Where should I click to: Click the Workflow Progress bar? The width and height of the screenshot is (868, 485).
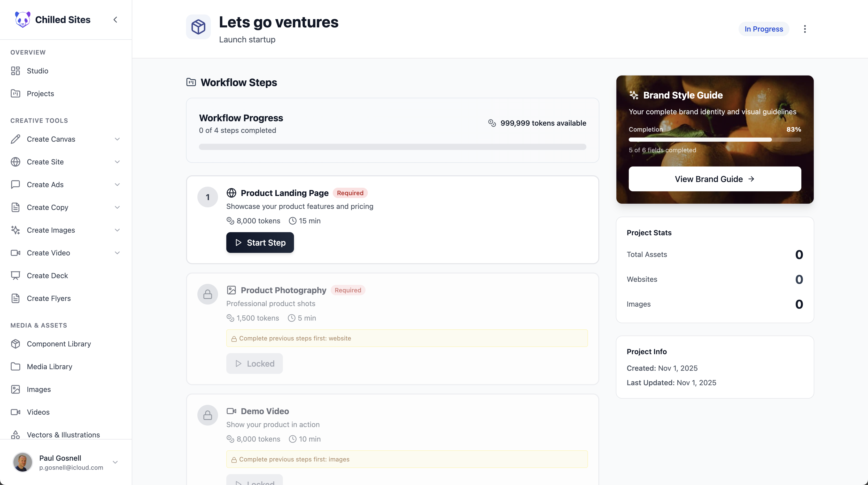(392, 147)
